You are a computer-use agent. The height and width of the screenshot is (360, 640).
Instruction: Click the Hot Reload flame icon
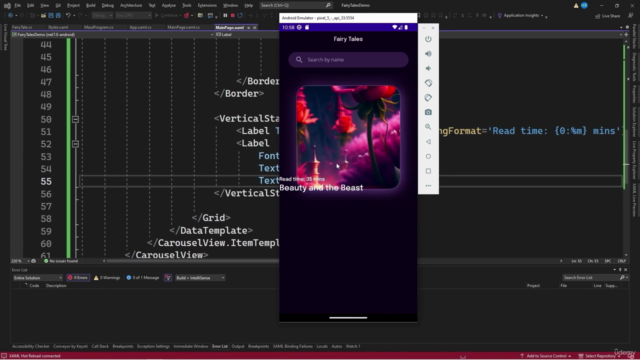pyautogui.click(x=187, y=16)
